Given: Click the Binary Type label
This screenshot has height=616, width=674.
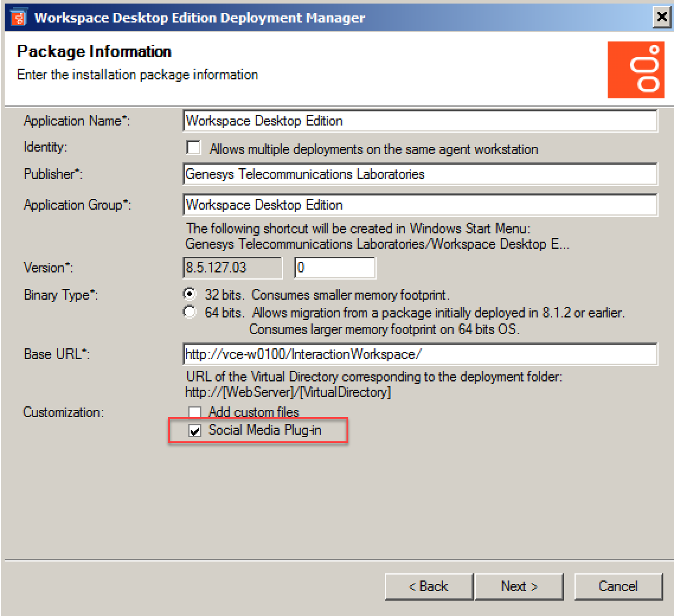Looking at the screenshot, I should [60, 295].
